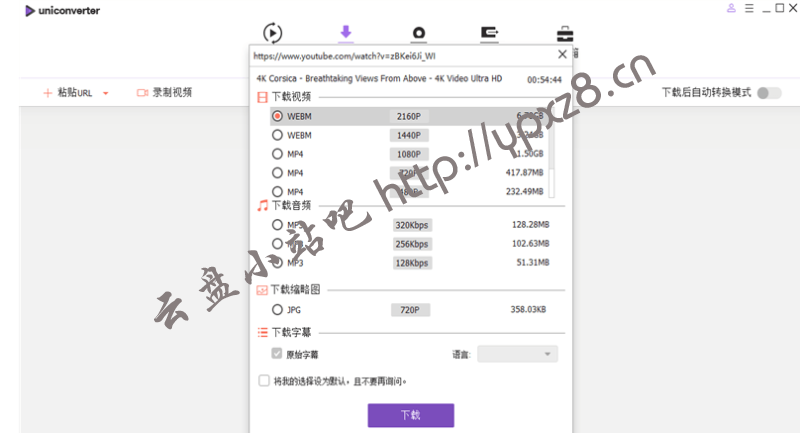The image size is (800, 433).
Task: Click the plus icon beside 粘贴URL
Action: coord(47,93)
